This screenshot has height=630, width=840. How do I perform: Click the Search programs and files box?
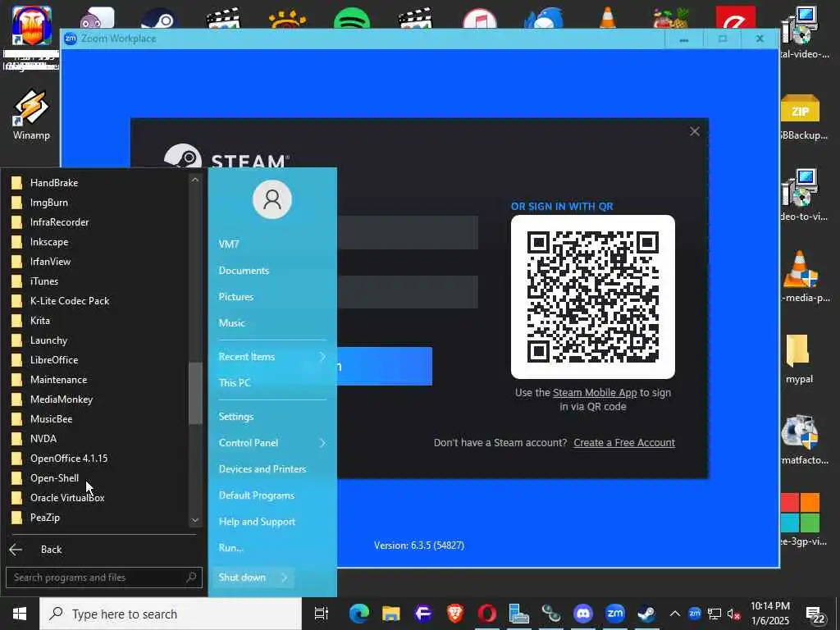[x=104, y=577]
